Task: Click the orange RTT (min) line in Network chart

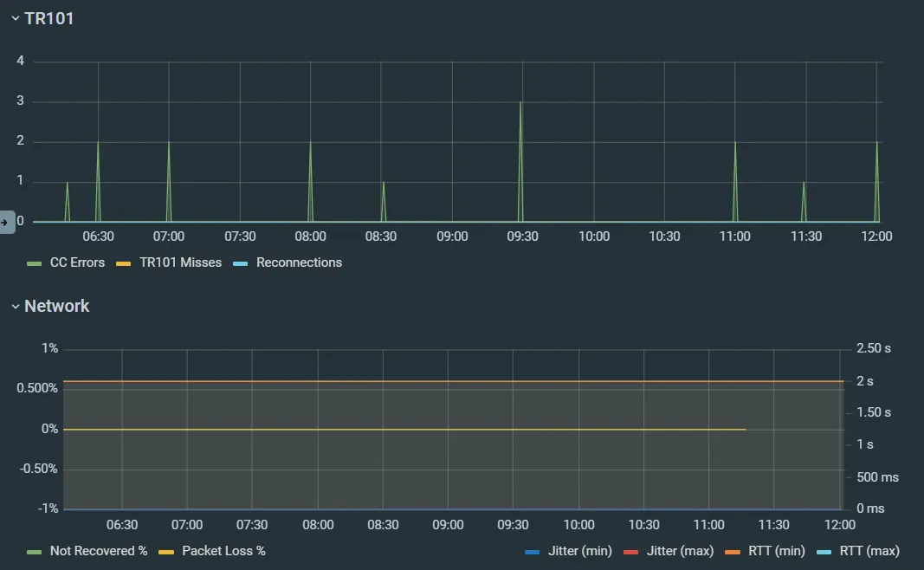Action: [454, 381]
